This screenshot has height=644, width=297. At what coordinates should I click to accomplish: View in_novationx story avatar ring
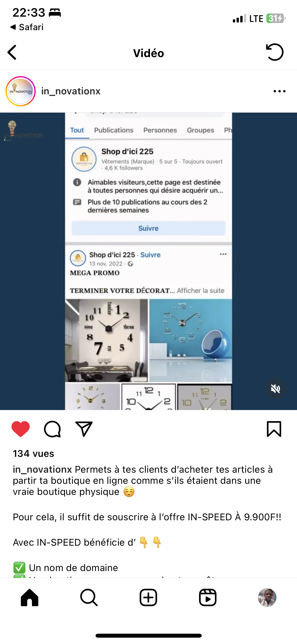point(21,91)
